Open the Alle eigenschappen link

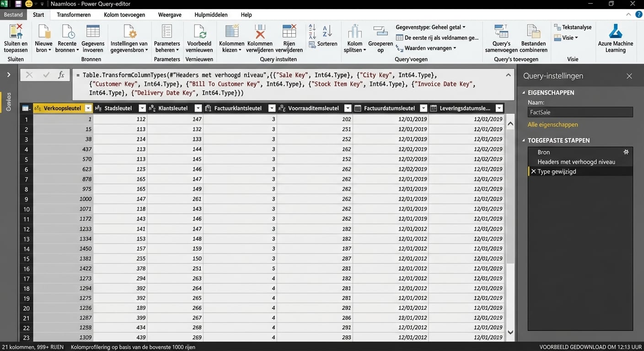point(552,124)
